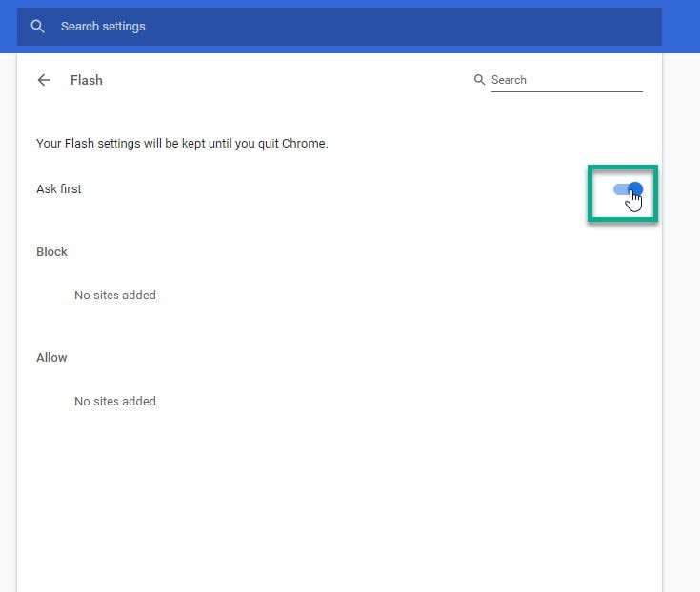Click the Flash page Search field
700x592 pixels.
tap(567, 80)
